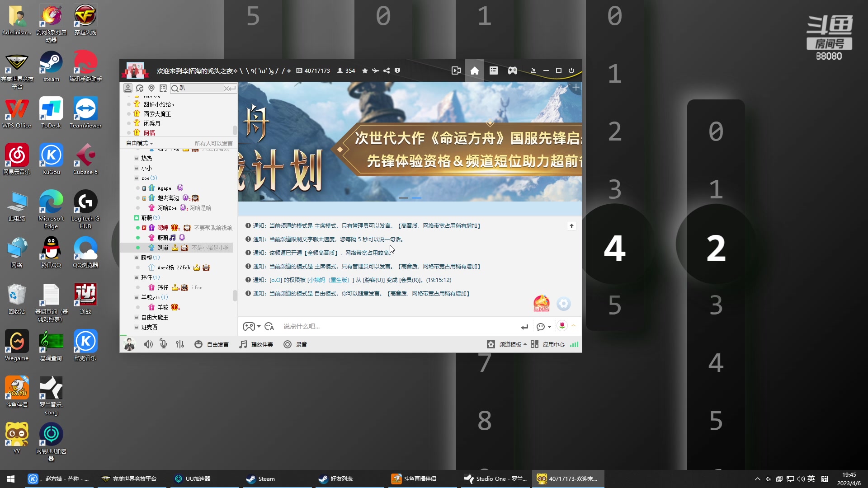The height and width of the screenshot is (488, 868).
Task: Click the flower gift icon beside chat input
Action: click(x=562, y=326)
